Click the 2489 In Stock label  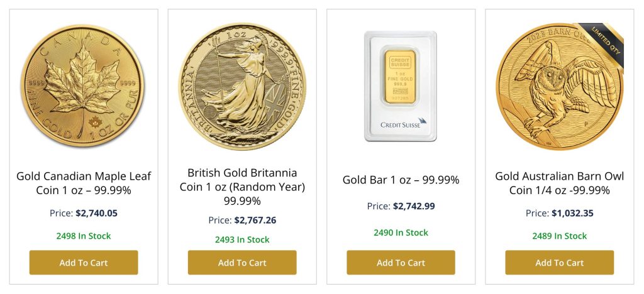[559, 236]
